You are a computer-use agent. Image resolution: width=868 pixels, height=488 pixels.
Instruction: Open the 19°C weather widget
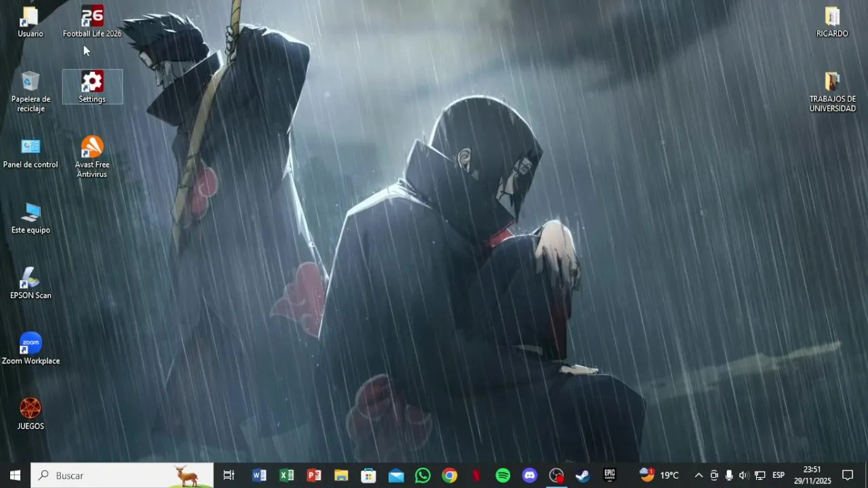click(659, 475)
